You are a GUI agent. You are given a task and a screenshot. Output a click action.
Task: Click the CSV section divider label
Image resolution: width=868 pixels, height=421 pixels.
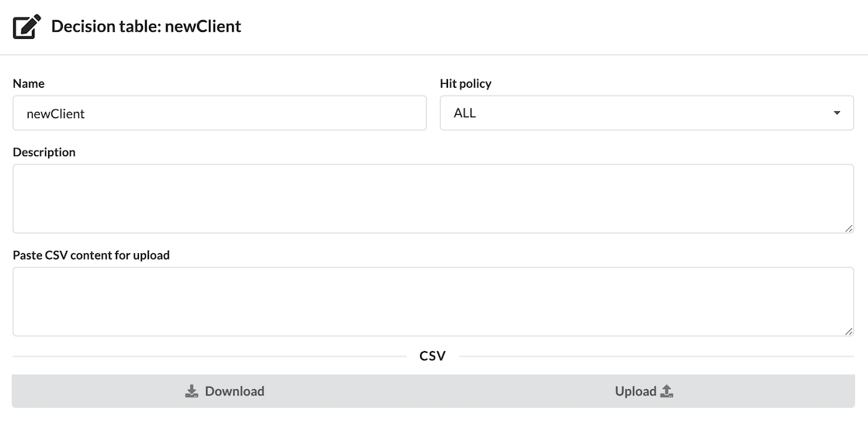pyautogui.click(x=432, y=357)
